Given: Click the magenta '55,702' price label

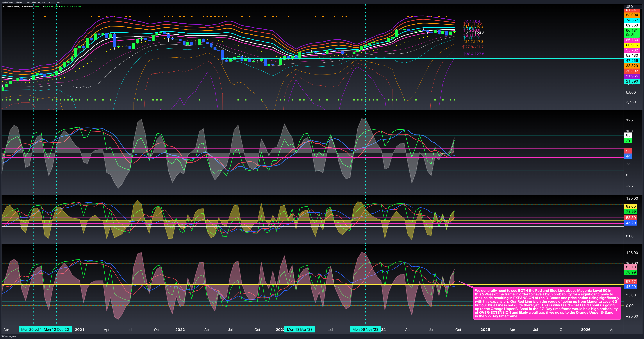Looking at the screenshot, I should 632,50.
